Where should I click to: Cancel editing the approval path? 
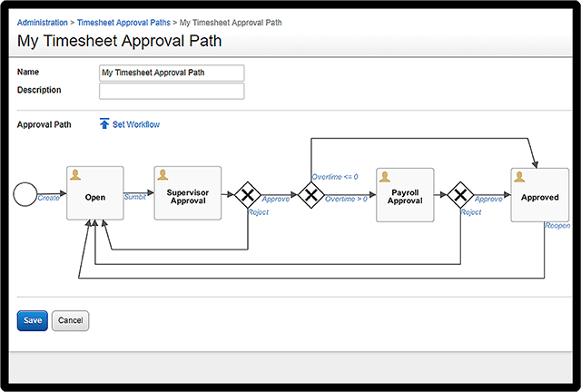71,320
